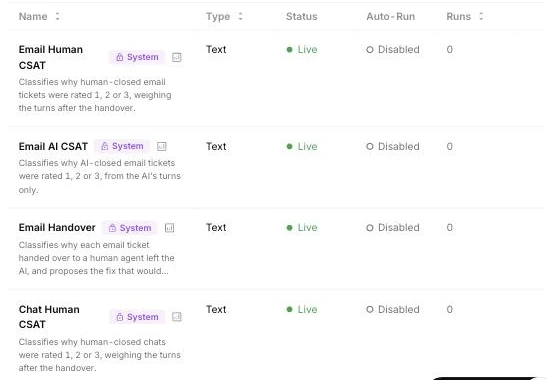Click Live status of Email Handover
The width and height of the screenshot is (554, 380).
click(302, 227)
